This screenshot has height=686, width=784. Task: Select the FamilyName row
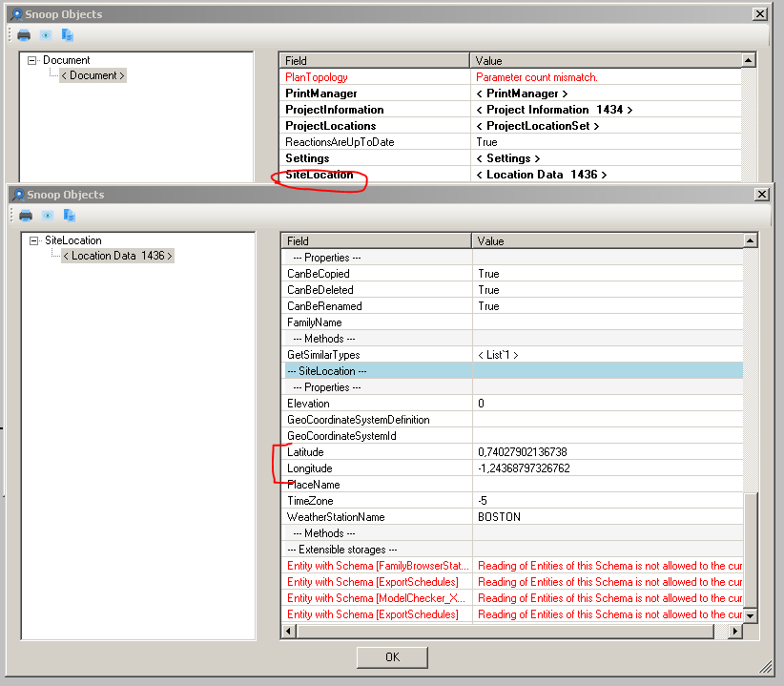[x=512, y=322]
